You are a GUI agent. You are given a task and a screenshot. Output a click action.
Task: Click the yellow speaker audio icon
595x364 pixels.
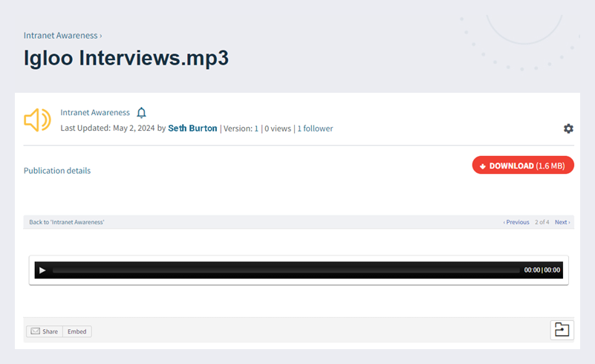pos(37,120)
